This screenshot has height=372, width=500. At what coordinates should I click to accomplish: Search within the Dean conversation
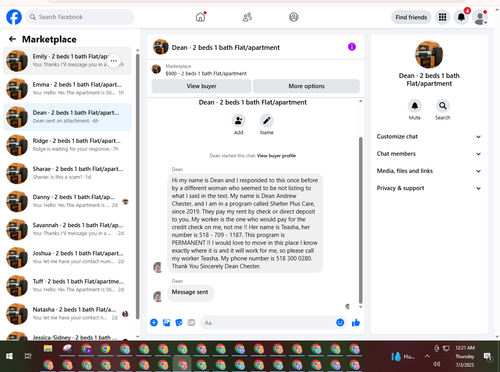point(443,106)
